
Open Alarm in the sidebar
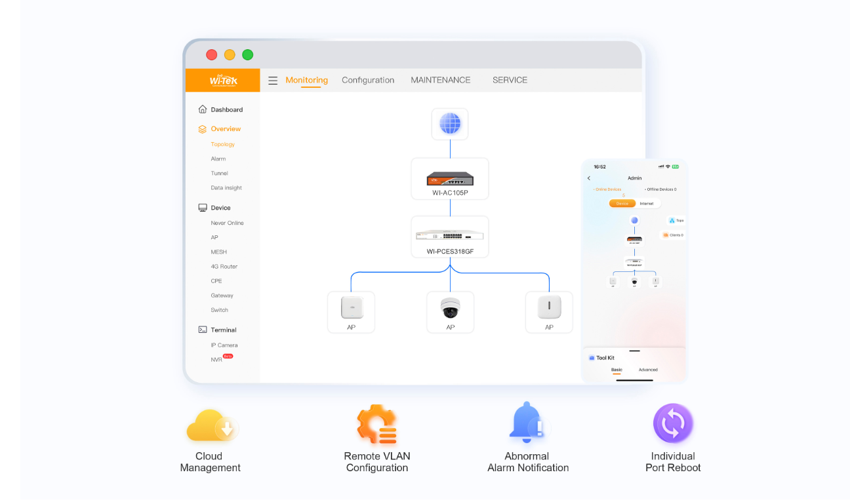point(218,159)
